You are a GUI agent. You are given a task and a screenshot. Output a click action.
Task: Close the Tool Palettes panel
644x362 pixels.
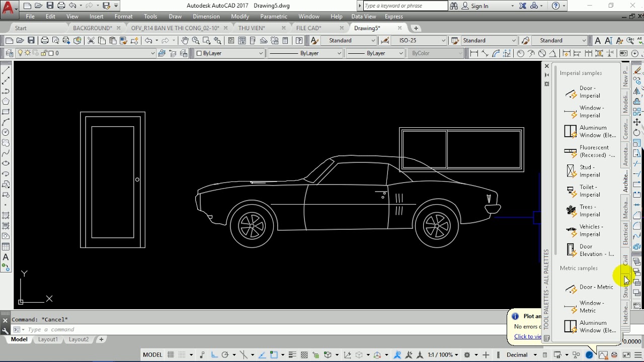[x=547, y=66]
